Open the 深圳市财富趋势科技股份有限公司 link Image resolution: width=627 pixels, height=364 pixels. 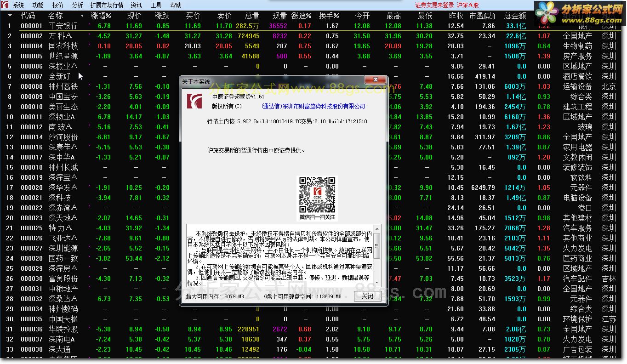tap(313, 106)
